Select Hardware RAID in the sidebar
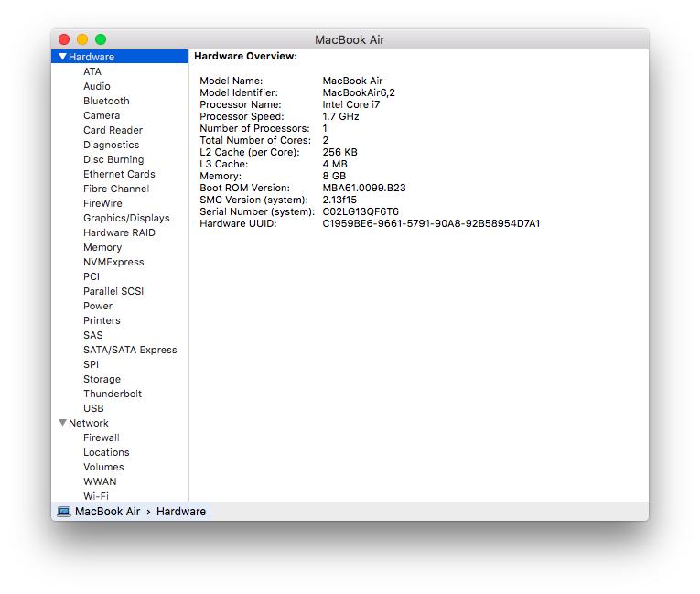The height and width of the screenshot is (594, 700). coord(119,232)
